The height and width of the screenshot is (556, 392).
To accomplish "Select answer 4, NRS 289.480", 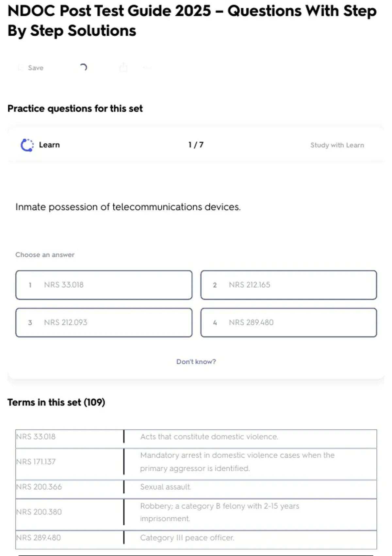I will click(x=288, y=322).
